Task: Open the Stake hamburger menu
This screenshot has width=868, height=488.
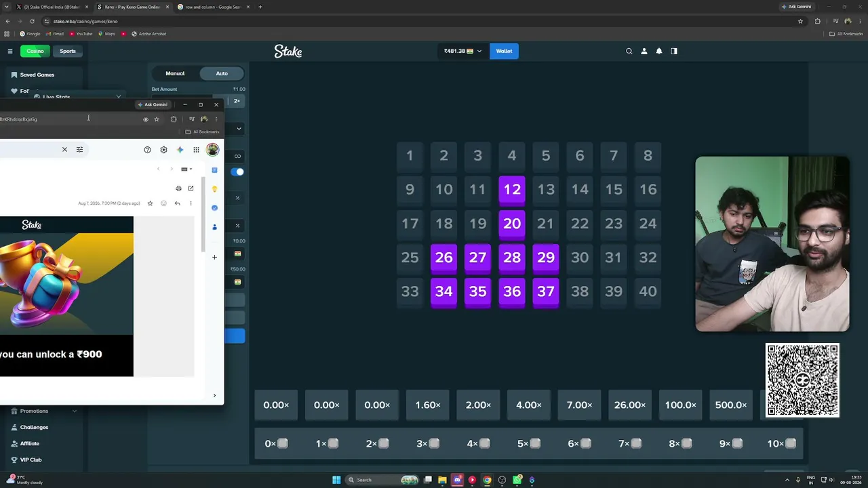Action: pos(10,51)
